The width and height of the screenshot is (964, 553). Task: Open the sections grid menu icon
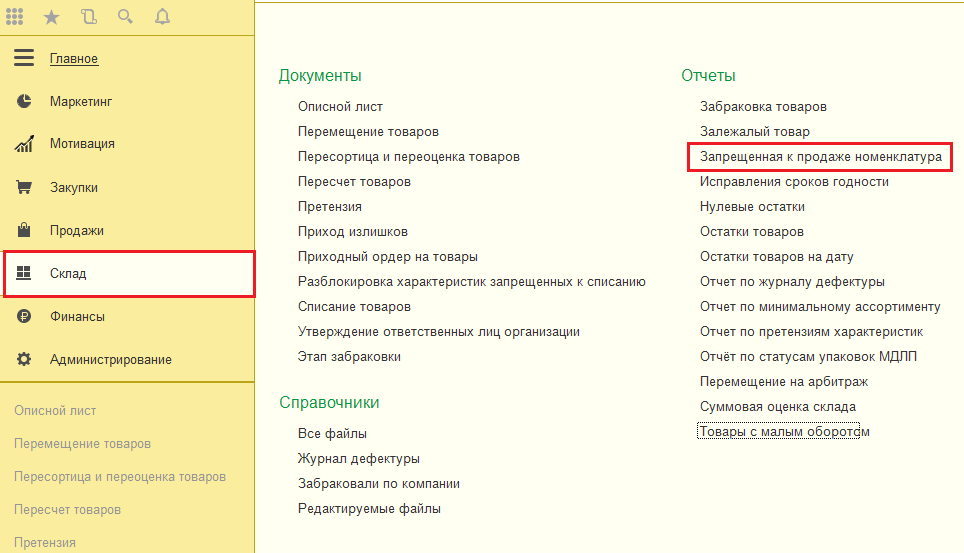tap(15, 16)
